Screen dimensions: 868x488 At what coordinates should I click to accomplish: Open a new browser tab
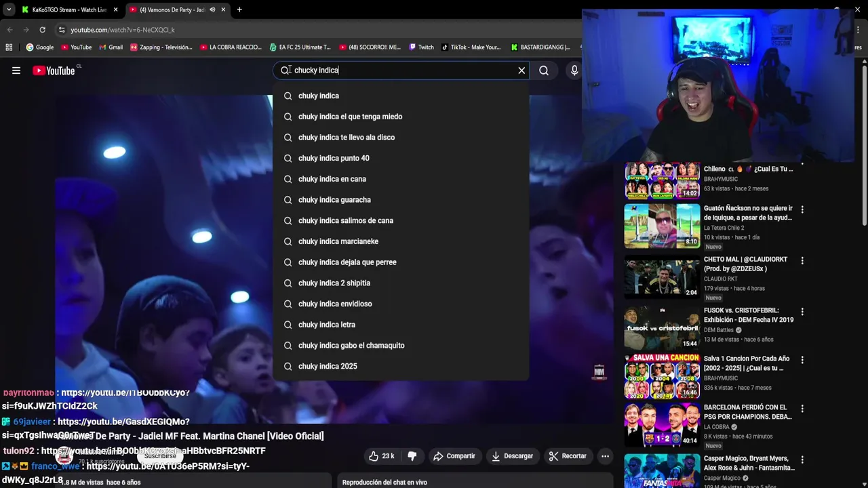pos(239,9)
